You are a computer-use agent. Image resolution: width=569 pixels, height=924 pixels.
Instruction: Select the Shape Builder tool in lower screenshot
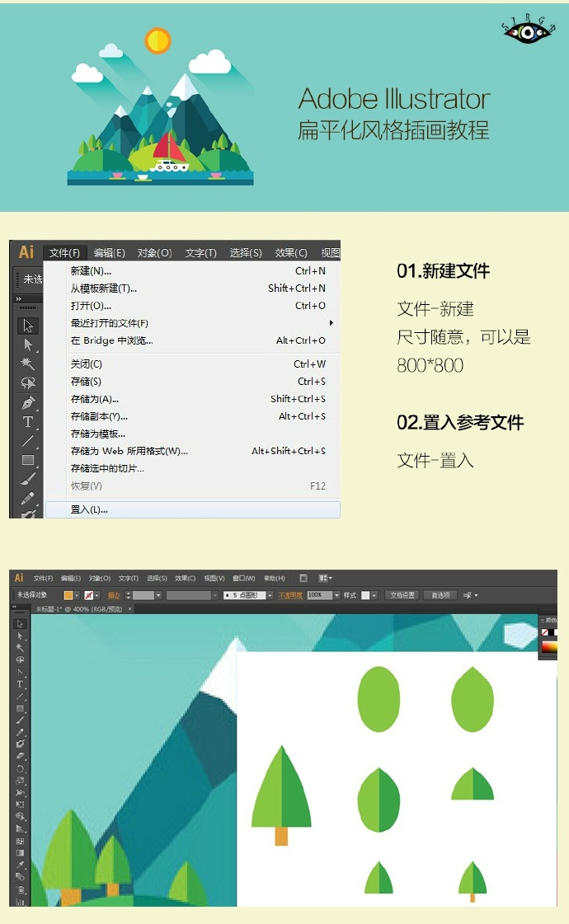pos(20,816)
